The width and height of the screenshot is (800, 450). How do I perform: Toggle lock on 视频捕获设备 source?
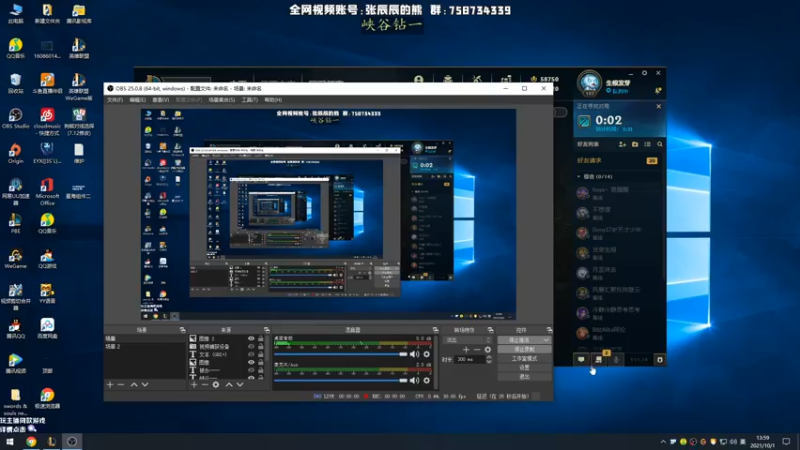pyautogui.click(x=261, y=346)
